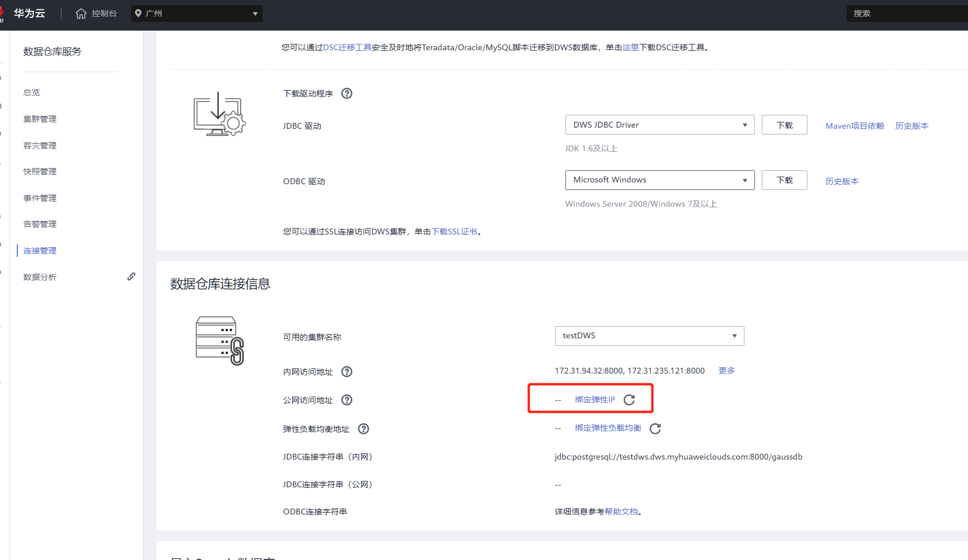Focus the 搜索 search field
968x560 pixels.
[907, 13]
